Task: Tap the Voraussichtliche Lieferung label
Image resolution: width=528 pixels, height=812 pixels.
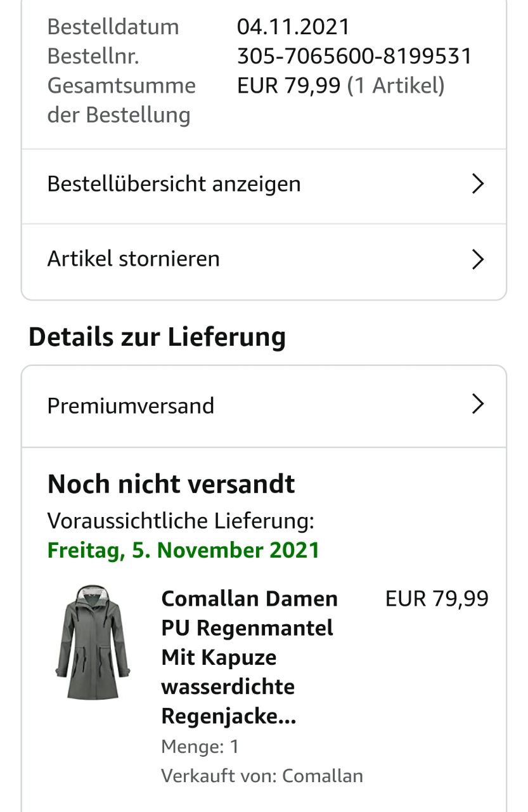Action: (x=181, y=521)
